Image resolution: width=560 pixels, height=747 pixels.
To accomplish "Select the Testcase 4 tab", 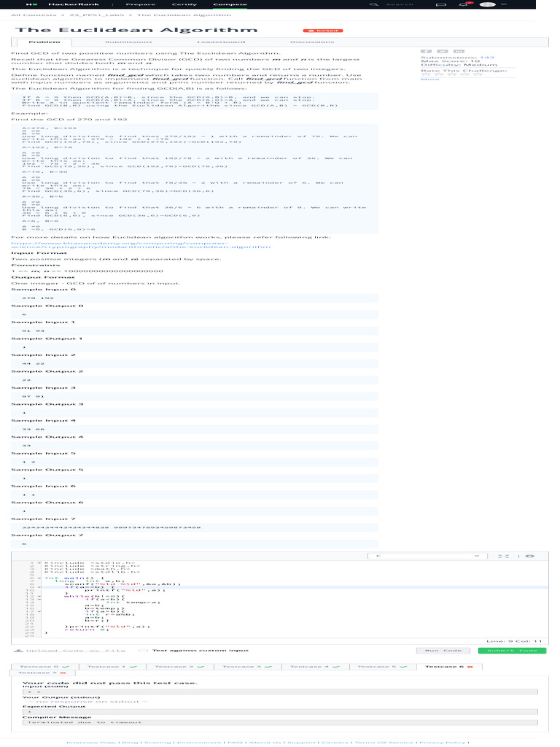I will point(315,667).
